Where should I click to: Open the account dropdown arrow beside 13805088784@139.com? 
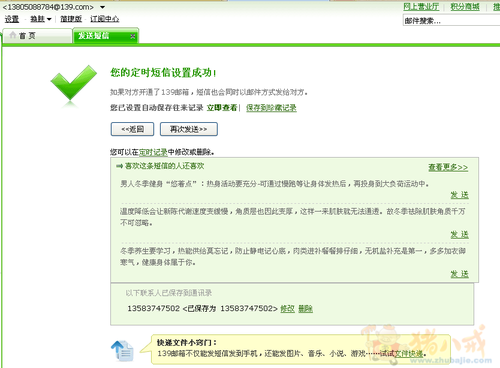click(x=102, y=7)
